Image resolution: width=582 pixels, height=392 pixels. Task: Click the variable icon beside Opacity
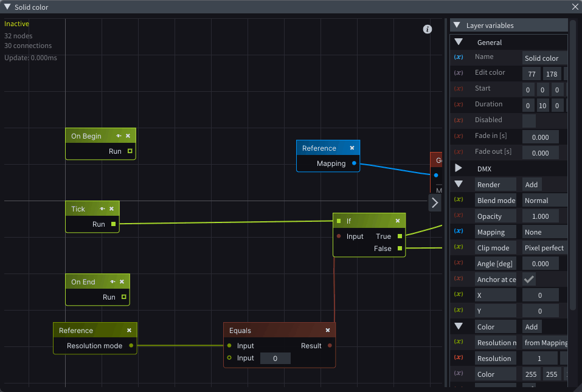[x=459, y=216]
